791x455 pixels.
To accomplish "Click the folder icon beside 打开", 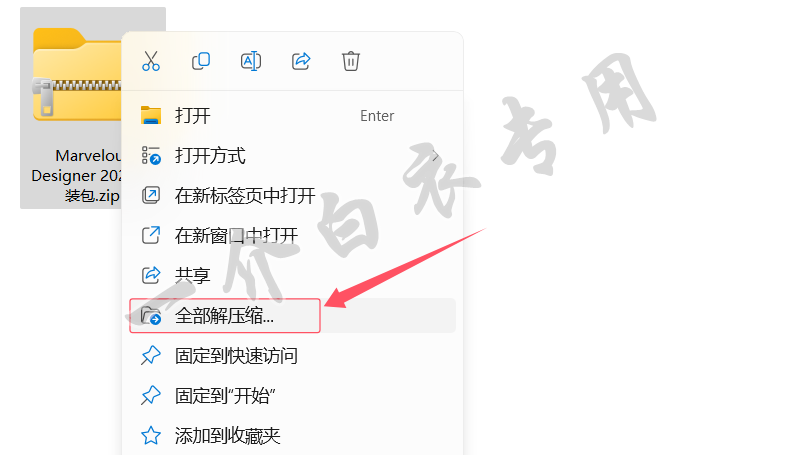I will (151, 116).
